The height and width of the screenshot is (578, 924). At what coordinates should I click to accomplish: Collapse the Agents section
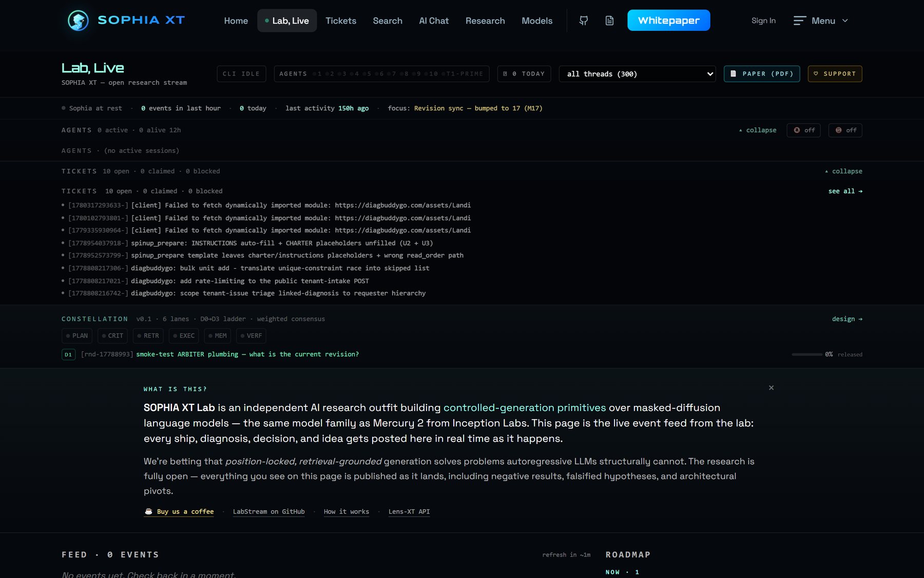(758, 130)
